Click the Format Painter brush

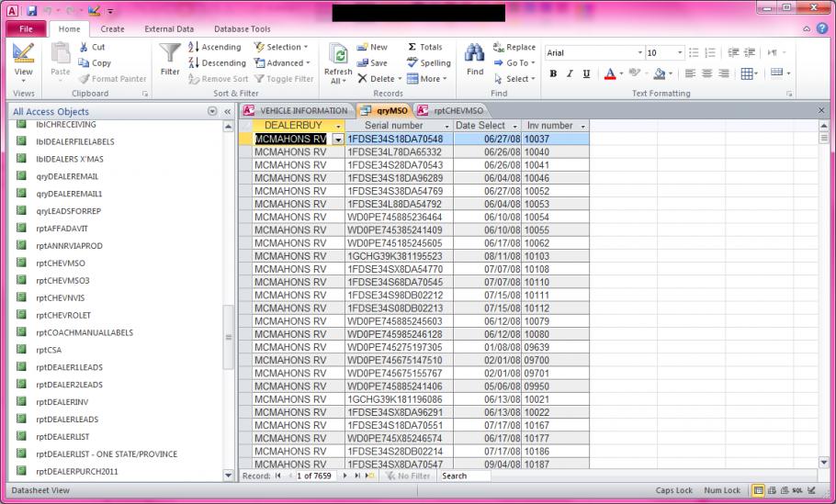[112, 79]
